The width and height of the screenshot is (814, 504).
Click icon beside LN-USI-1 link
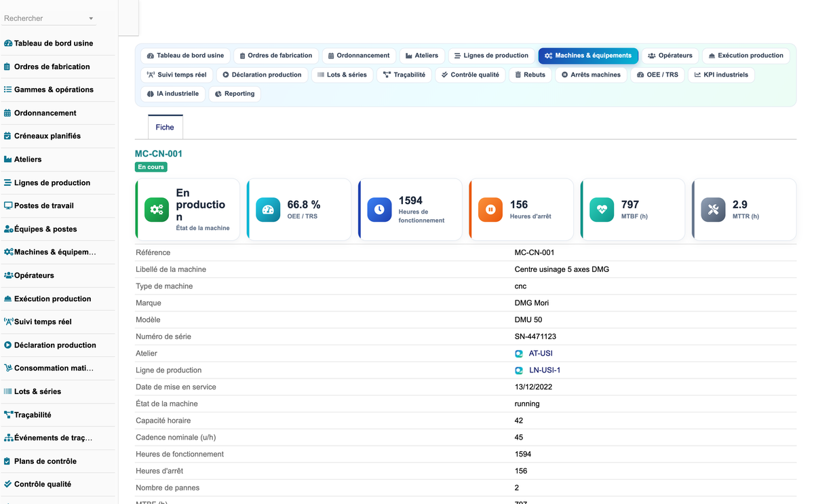coord(519,370)
